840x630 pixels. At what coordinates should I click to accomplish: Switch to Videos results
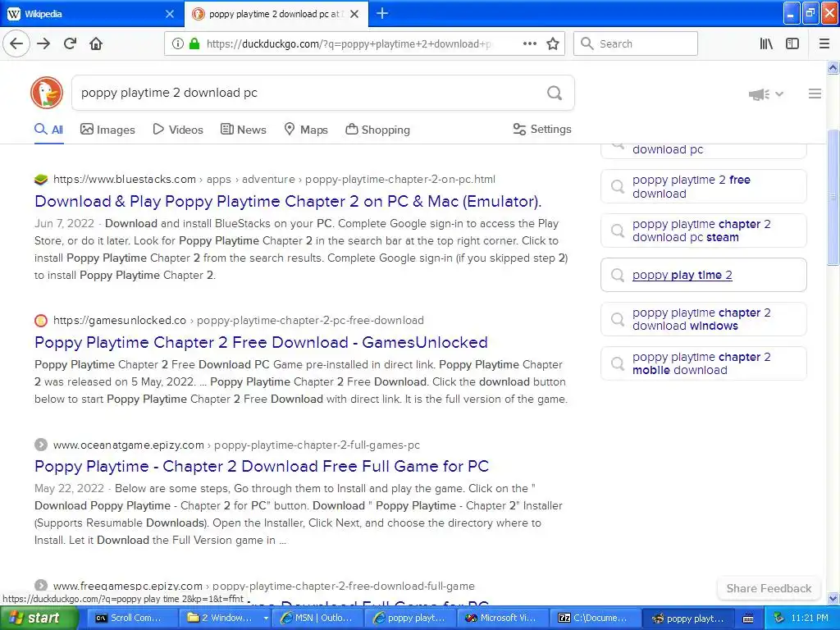click(178, 130)
